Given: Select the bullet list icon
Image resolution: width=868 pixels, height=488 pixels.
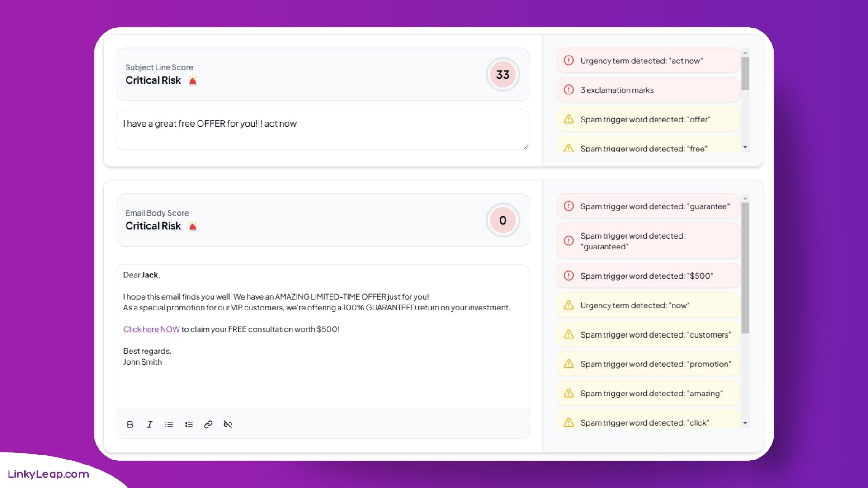Looking at the screenshot, I should (169, 424).
